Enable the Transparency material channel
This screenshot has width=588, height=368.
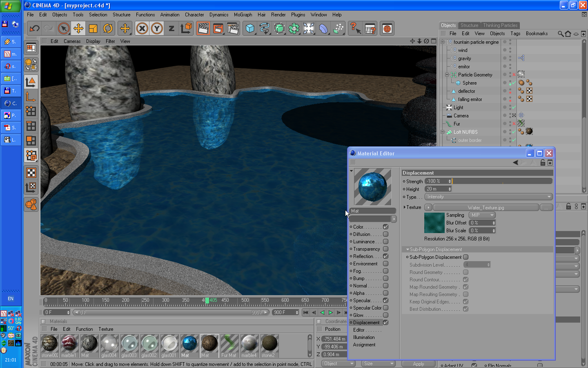[x=385, y=249]
